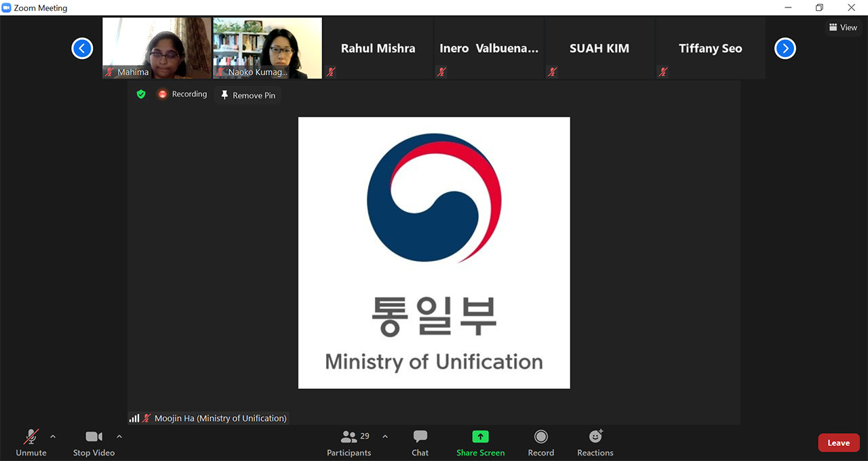Show previous participants in gallery strip
This screenshot has width=868, height=461.
[82, 48]
